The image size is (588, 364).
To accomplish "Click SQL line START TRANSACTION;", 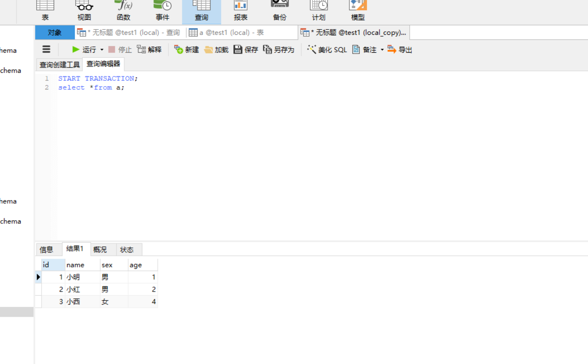I will pos(98,78).
